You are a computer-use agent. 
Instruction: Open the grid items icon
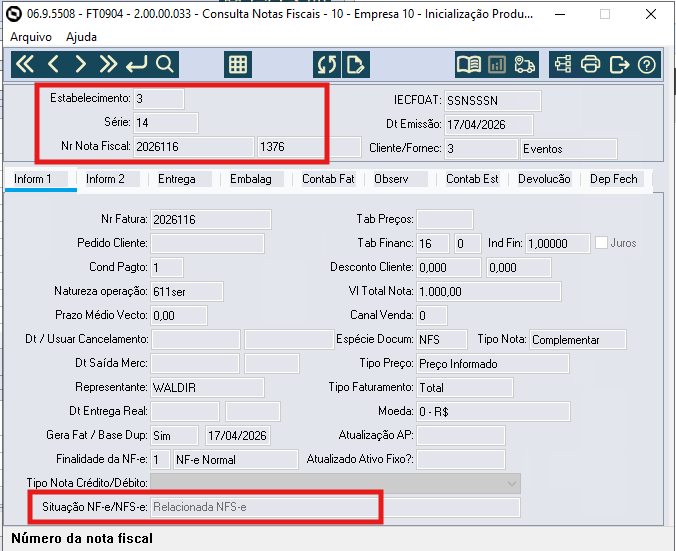click(x=238, y=65)
